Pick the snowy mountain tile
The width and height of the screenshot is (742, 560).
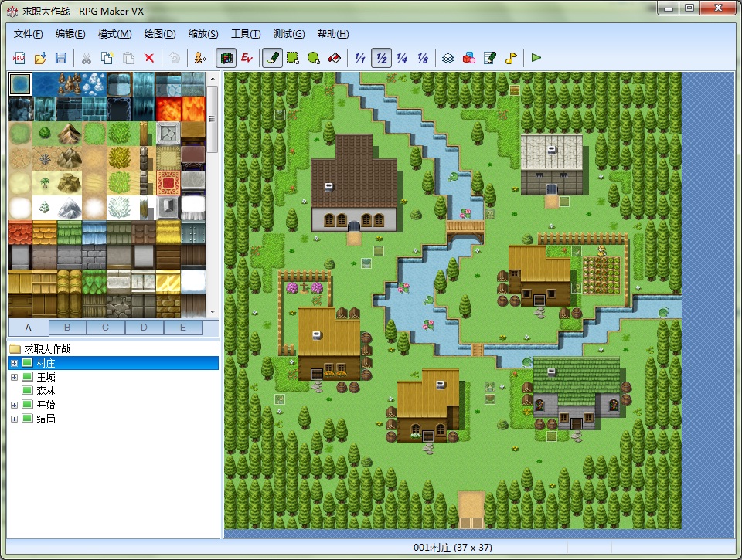coord(69,208)
